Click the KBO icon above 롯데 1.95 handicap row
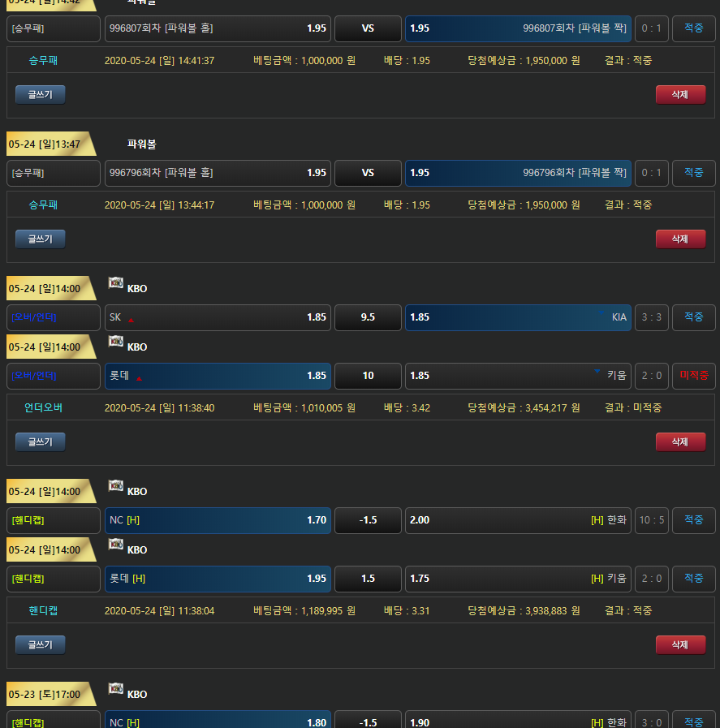Image resolution: width=720 pixels, height=728 pixels. (116, 545)
